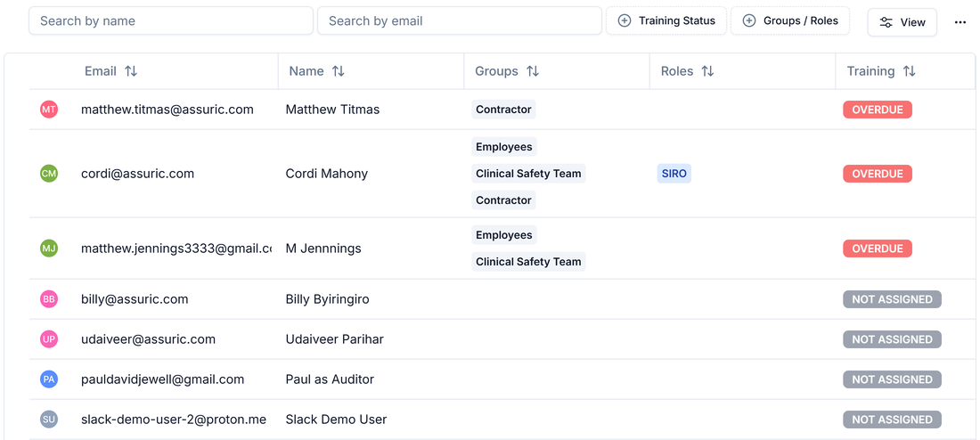Viewport: 980px width, 440px height.
Task: Click the PA avatar for Paul as Auditor
Action: (x=49, y=379)
